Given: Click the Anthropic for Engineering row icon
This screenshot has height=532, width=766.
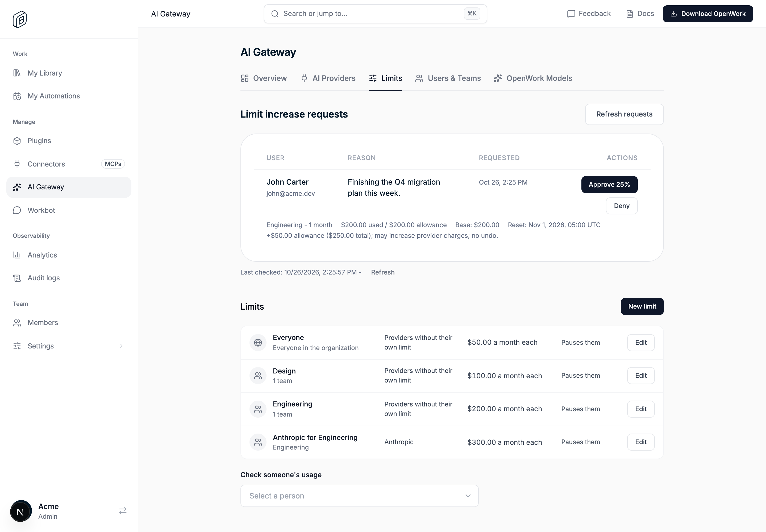Looking at the screenshot, I should (x=258, y=442).
